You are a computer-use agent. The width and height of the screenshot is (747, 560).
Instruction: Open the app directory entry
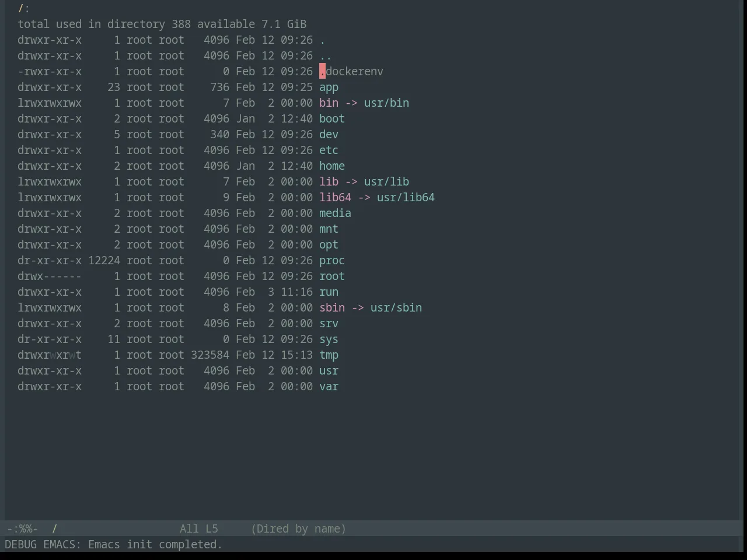(329, 87)
